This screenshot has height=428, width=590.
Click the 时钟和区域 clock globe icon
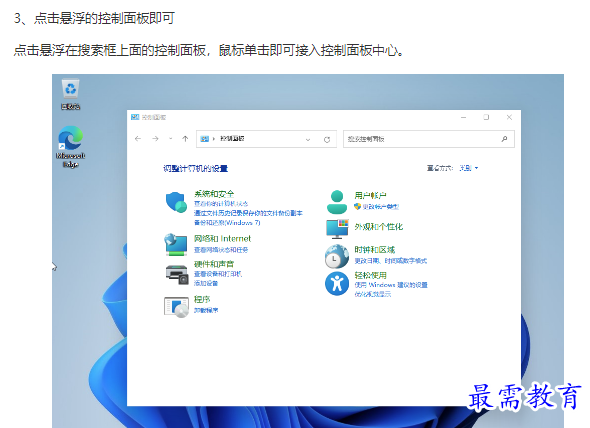(x=337, y=256)
